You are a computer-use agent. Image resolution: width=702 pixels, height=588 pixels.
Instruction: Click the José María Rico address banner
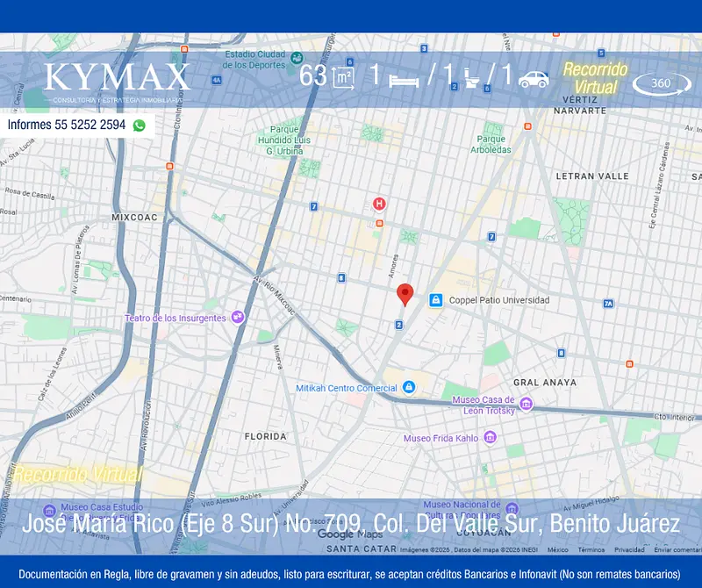(x=350, y=523)
